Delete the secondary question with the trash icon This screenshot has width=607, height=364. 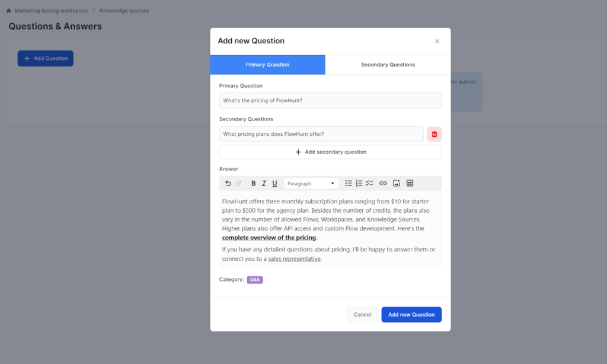434,134
